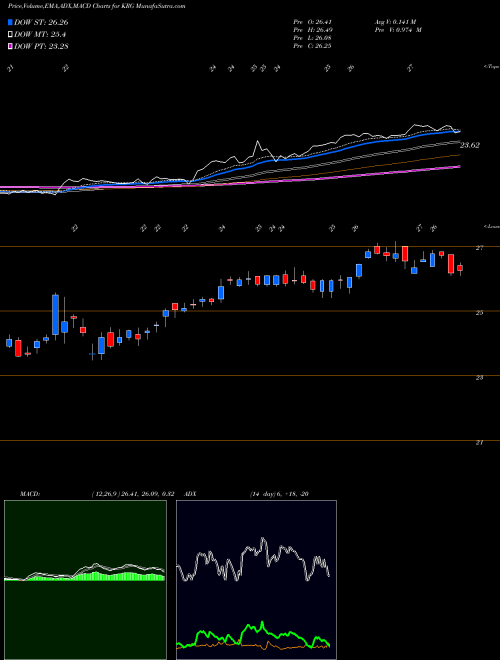Click the ADX (14 day) values text
The height and width of the screenshot is (660, 500).
(279, 494)
